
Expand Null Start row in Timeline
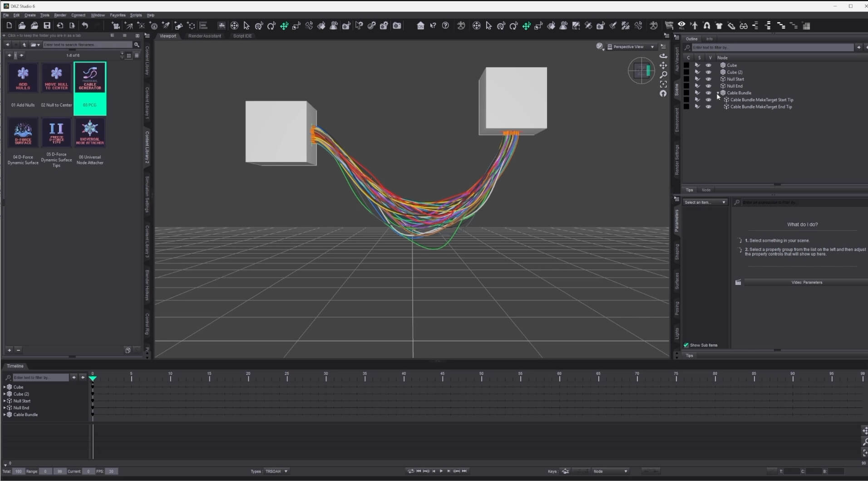pyautogui.click(x=5, y=401)
